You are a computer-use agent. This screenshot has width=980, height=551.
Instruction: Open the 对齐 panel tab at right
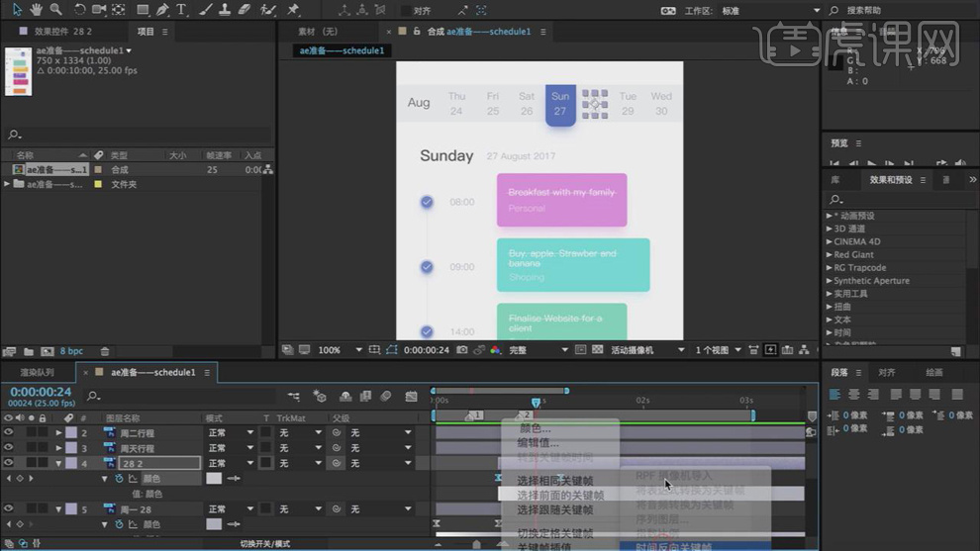(x=887, y=372)
